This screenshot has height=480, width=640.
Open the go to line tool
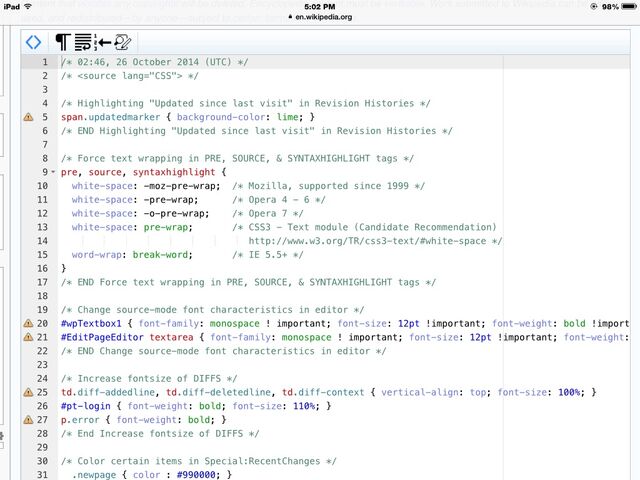click(x=103, y=42)
